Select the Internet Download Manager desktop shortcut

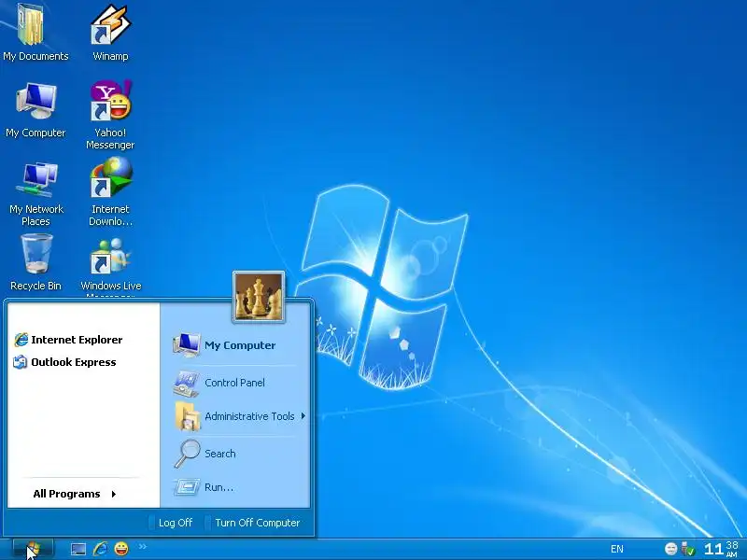point(110,192)
